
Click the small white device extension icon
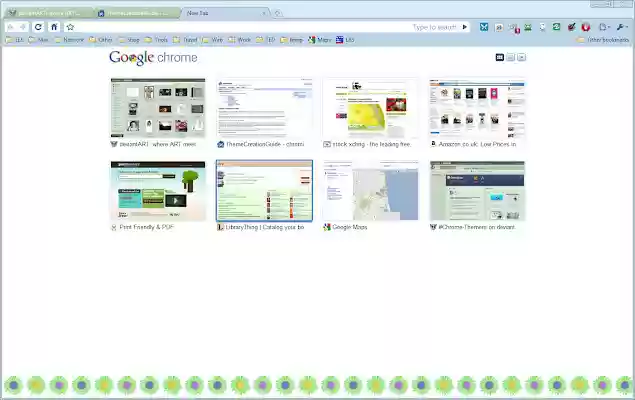coord(542,27)
